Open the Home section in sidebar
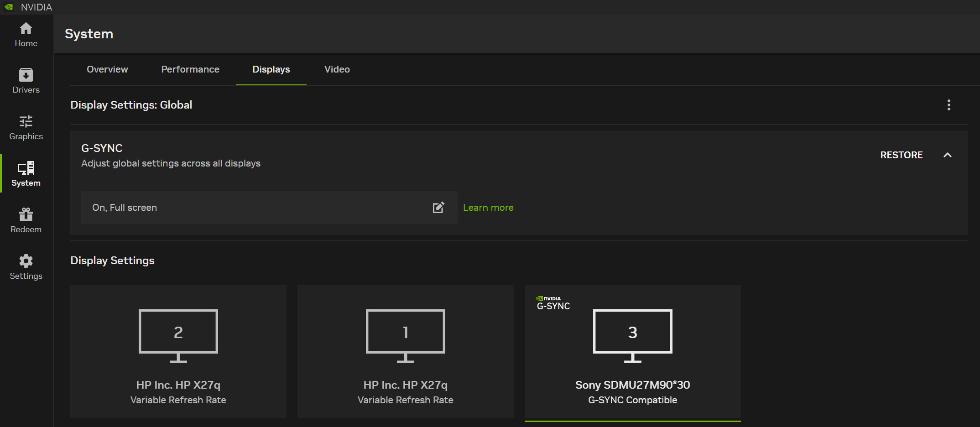The height and width of the screenshot is (427, 980). 26,34
